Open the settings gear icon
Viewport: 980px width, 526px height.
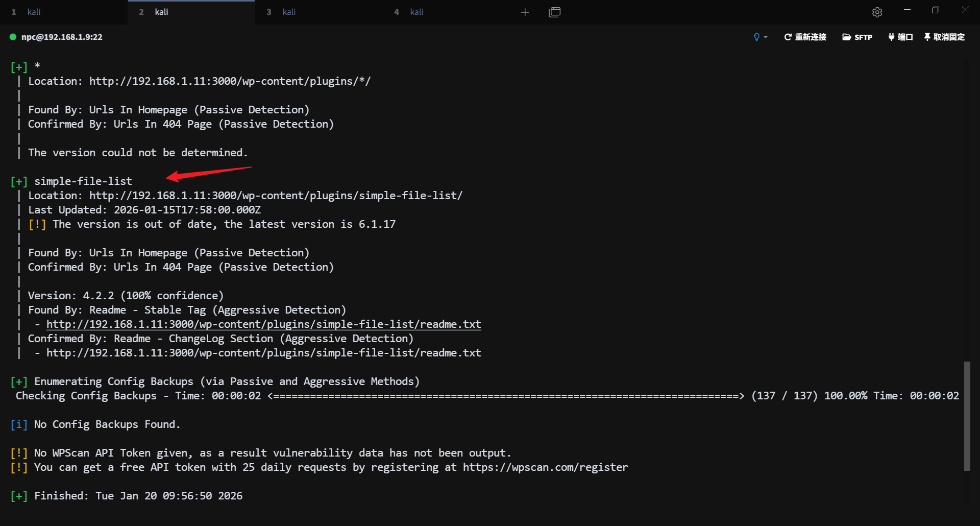tap(877, 12)
